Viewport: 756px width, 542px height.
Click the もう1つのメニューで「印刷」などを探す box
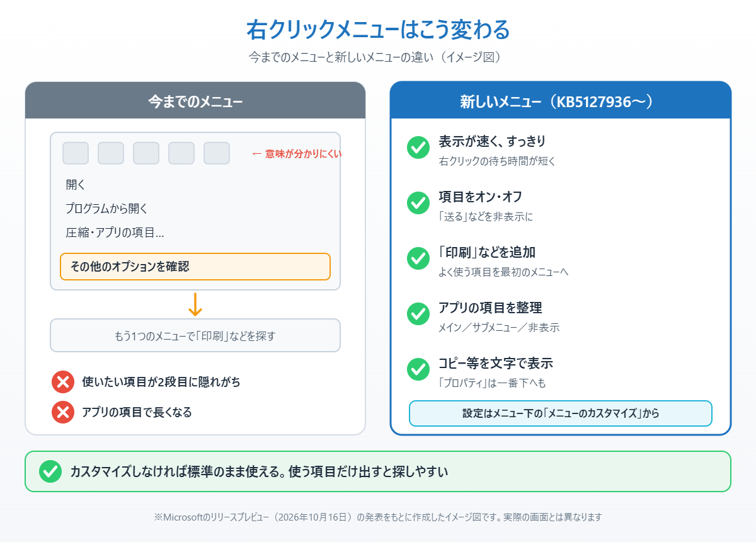(x=195, y=335)
